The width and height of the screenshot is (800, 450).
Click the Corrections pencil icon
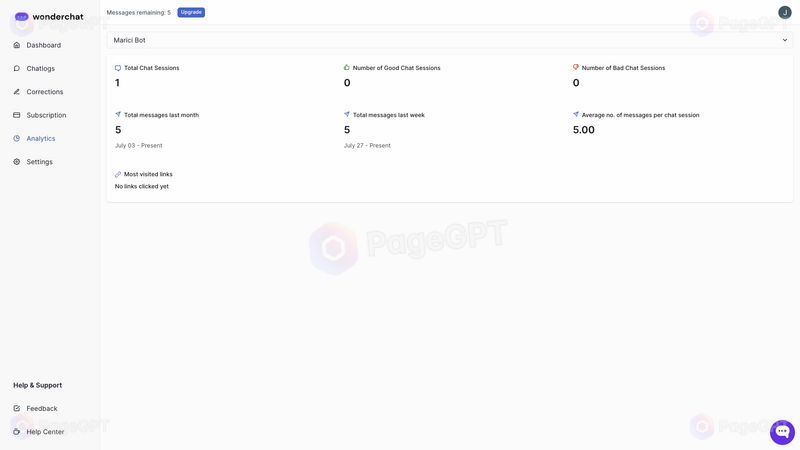coord(17,92)
